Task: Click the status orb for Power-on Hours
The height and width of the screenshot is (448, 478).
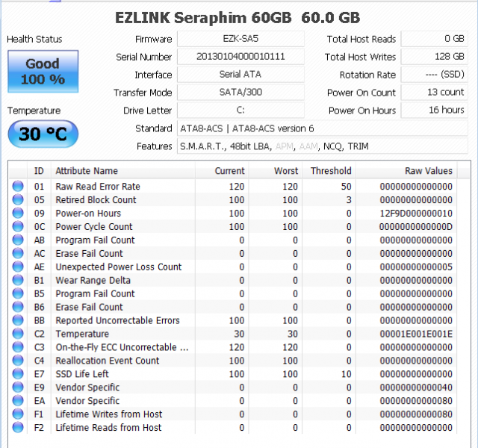Action: point(18,213)
